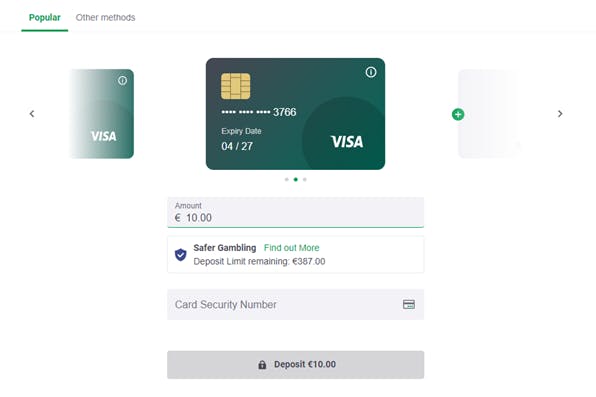Screen dimensions: 596x397
Task: Switch to the Popular tab
Action: (45, 17)
